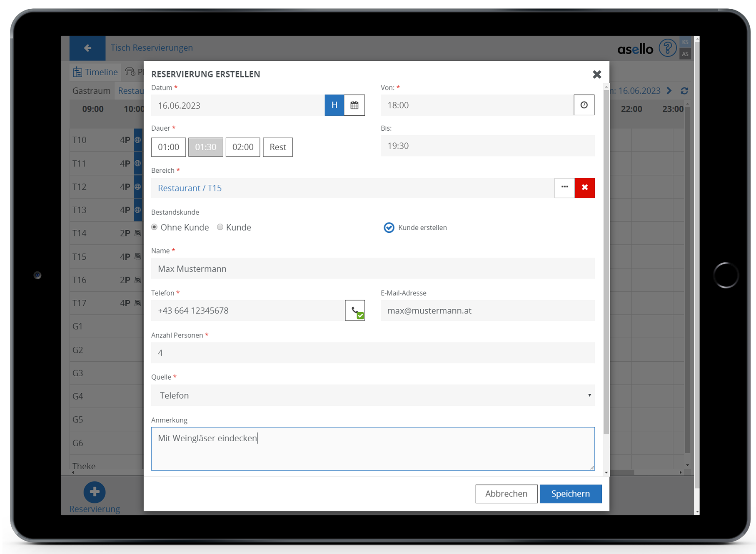Select the Kunde radio button
This screenshot has width=756, height=554.
(x=220, y=227)
